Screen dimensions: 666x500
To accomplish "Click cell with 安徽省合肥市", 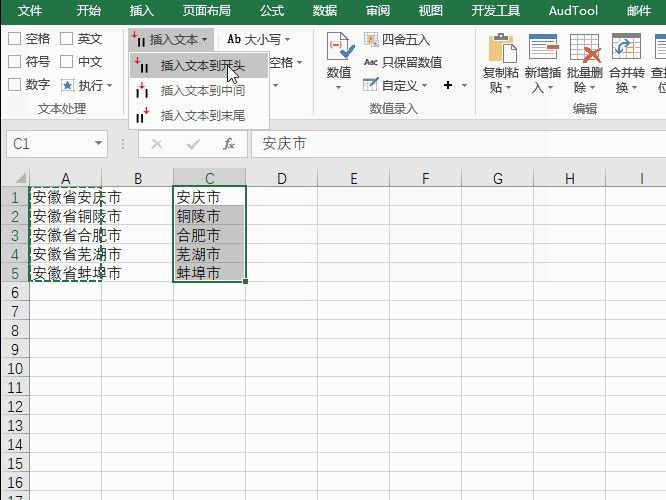I will click(65, 235).
